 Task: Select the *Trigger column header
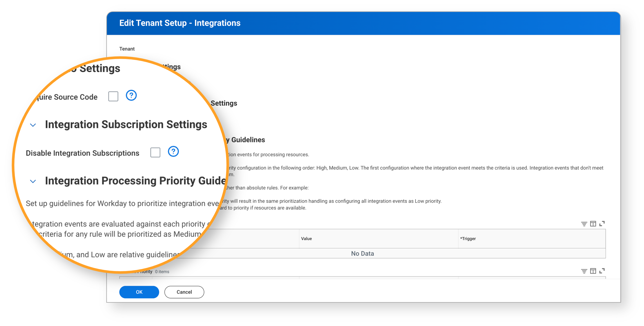tap(532, 239)
